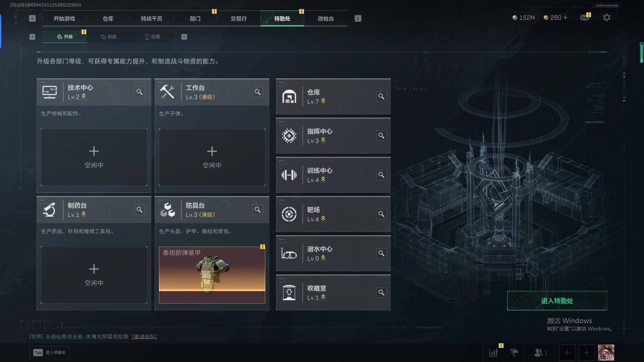Open the mail envelope icon
This screenshot has height=362, width=644.
pyautogui.click(x=585, y=17)
